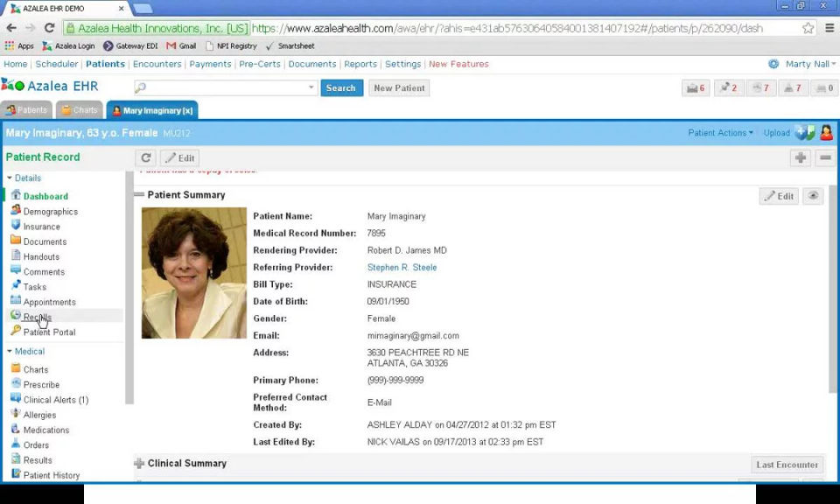
Task: Collapse the Medical section
Action: tap(25, 352)
